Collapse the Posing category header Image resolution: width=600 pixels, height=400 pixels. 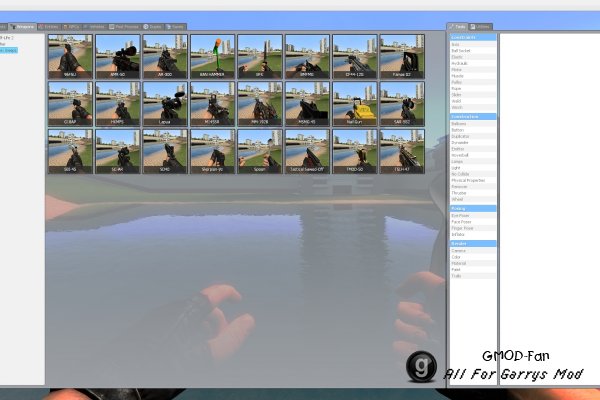click(473, 209)
